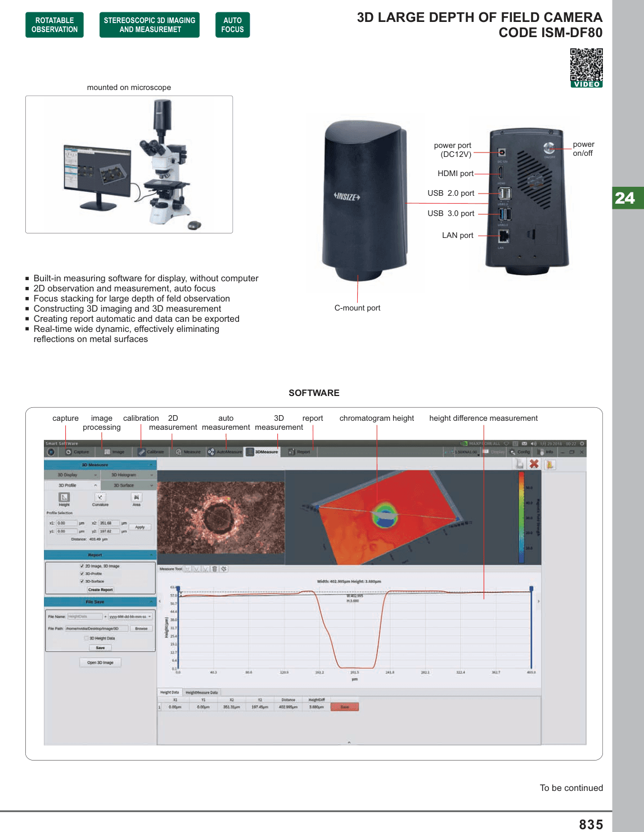Viewport: 644px width, 832px height.
Task: Collapse the 3D Profile section
Action: click(73, 485)
